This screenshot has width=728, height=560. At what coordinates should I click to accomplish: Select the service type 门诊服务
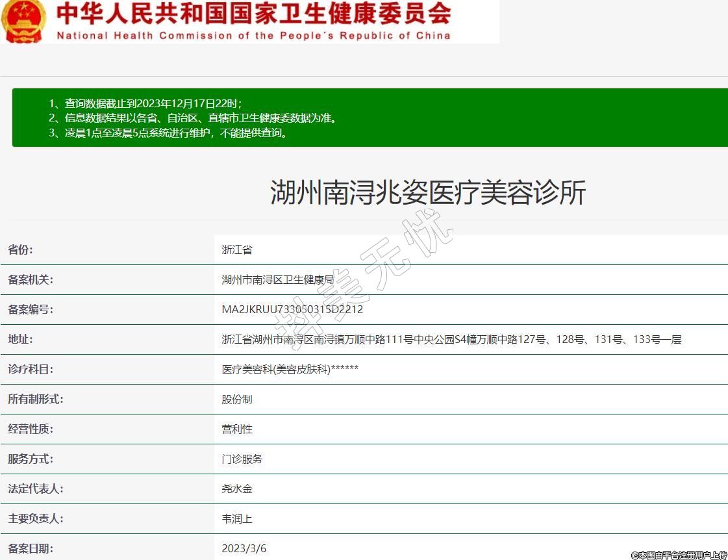tap(242, 459)
